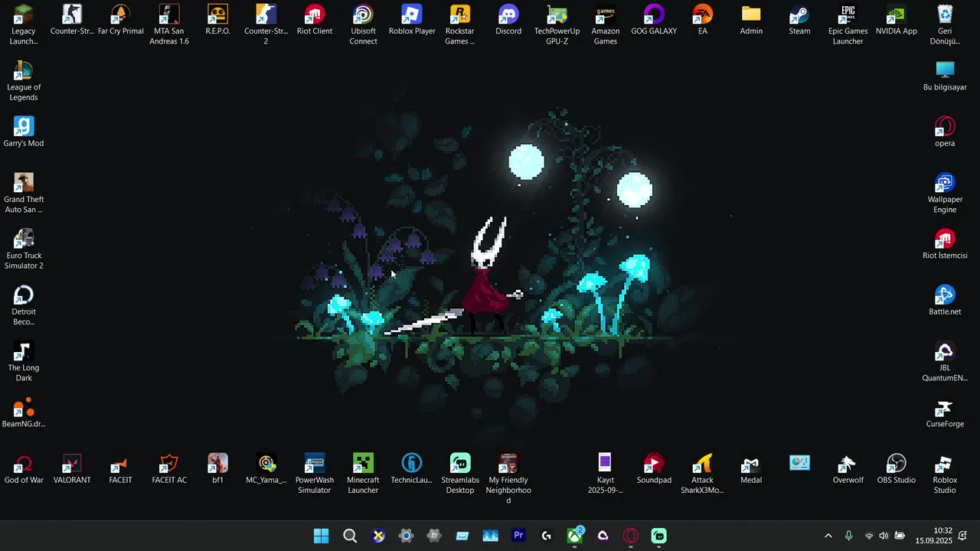Select the Roblox Player shortcut
The width and height of the screenshot is (980, 551).
coord(412,21)
